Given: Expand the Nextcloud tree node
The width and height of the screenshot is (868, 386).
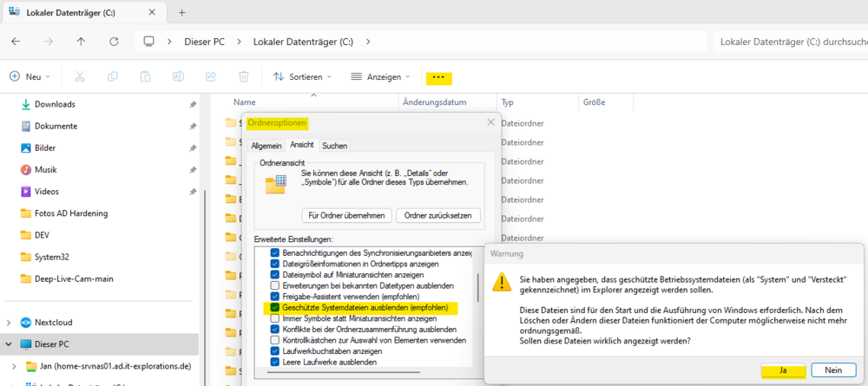Looking at the screenshot, I should click(9, 321).
